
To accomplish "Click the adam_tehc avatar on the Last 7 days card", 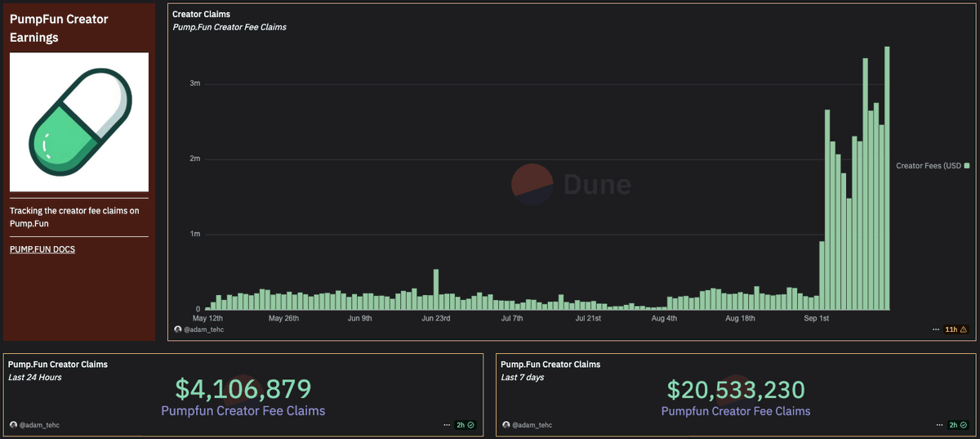I will (x=506, y=425).
